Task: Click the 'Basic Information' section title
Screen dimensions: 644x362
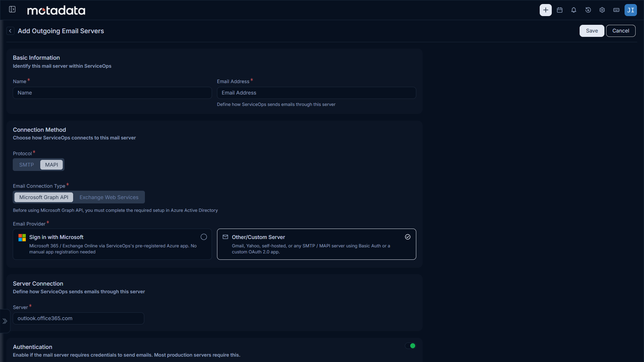Action: 36,58
